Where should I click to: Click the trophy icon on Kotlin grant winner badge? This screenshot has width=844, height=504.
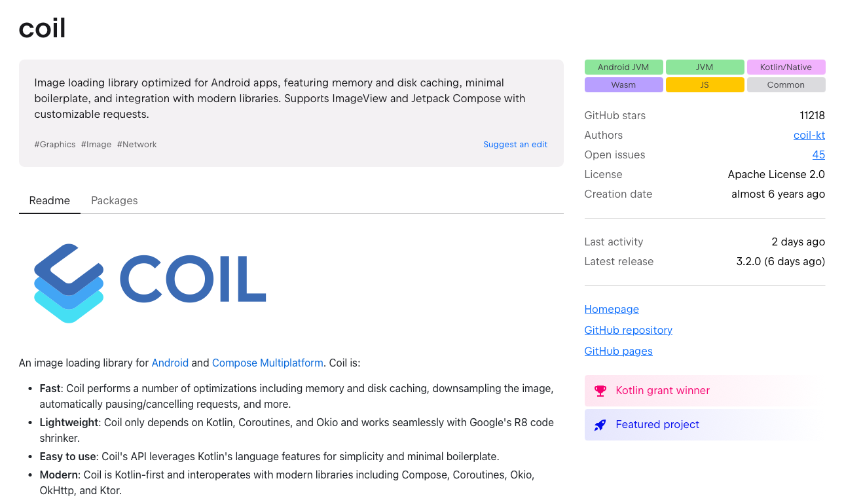coord(600,390)
